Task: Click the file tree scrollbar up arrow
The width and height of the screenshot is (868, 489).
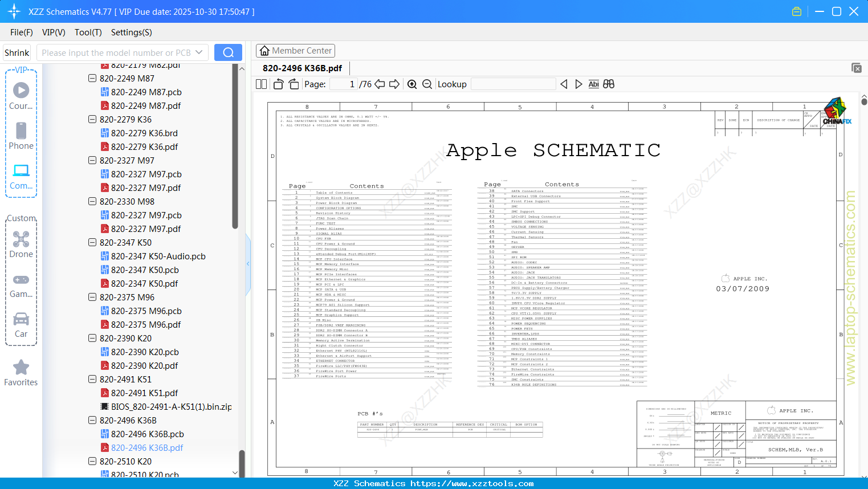Action: (x=242, y=68)
